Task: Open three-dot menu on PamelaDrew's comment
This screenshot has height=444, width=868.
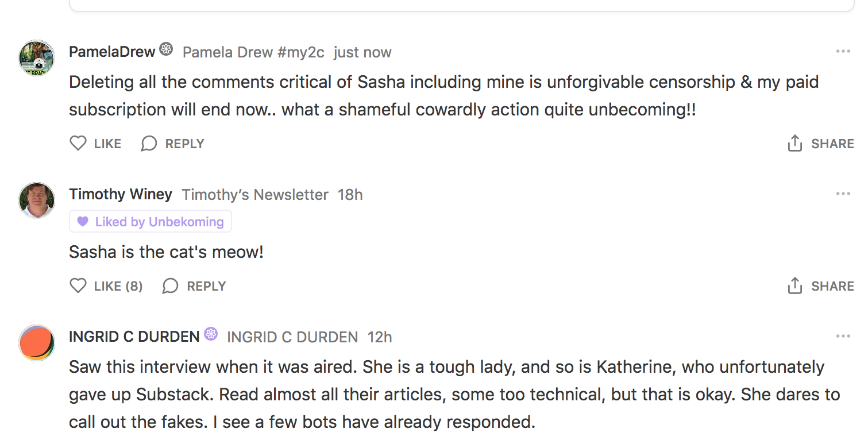Action: (x=843, y=52)
